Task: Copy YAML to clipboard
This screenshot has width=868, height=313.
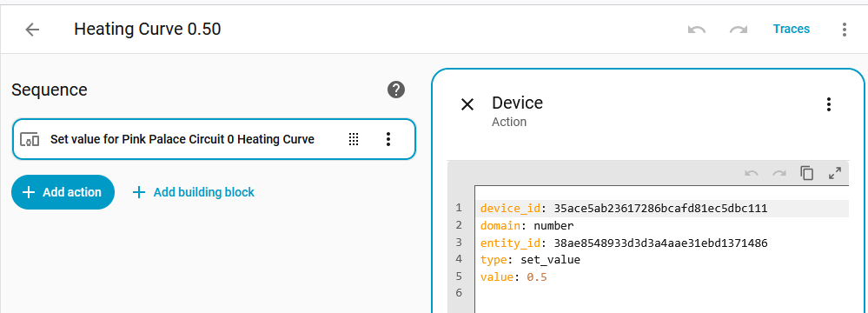Action: [807, 173]
